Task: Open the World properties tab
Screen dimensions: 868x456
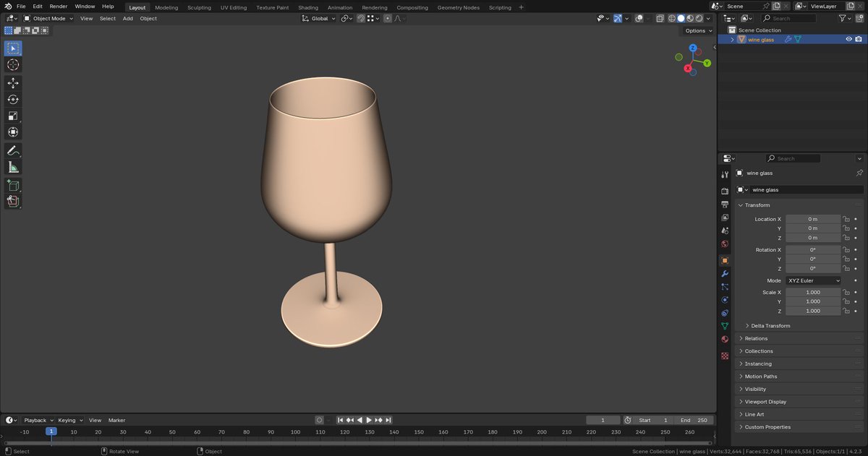Action: click(x=725, y=244)
